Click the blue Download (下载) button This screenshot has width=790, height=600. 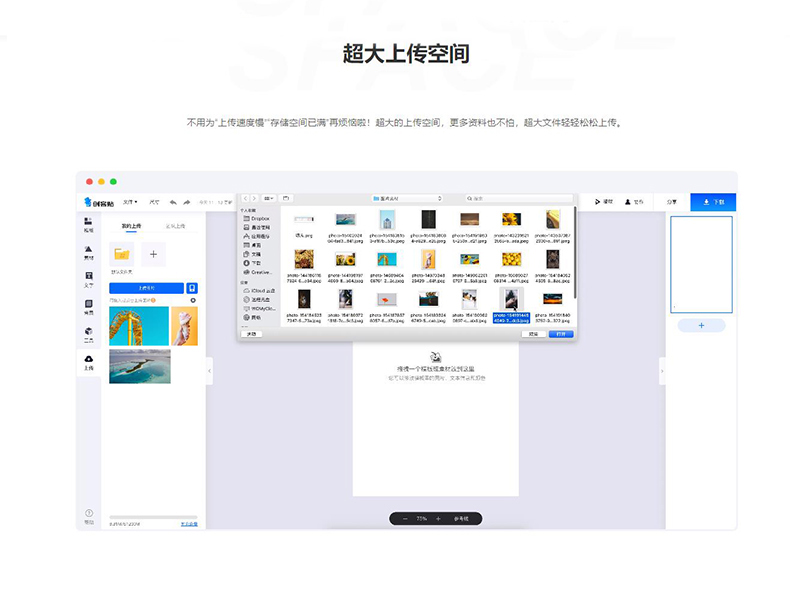pos(713,202)
